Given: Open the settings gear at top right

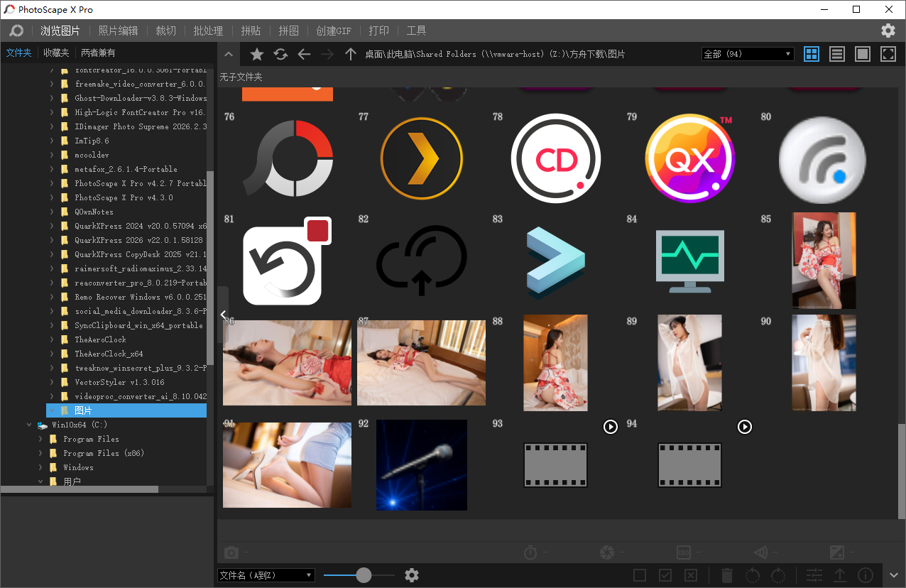Looking at the screenshot, I should tap(888, 31).
